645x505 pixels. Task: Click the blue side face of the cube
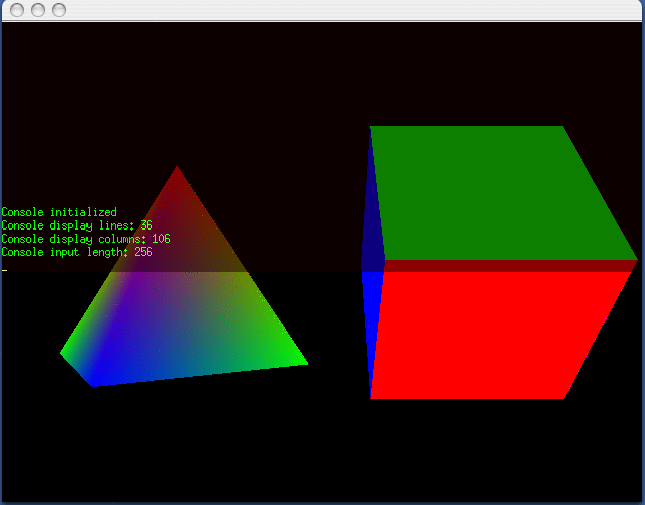374,300
